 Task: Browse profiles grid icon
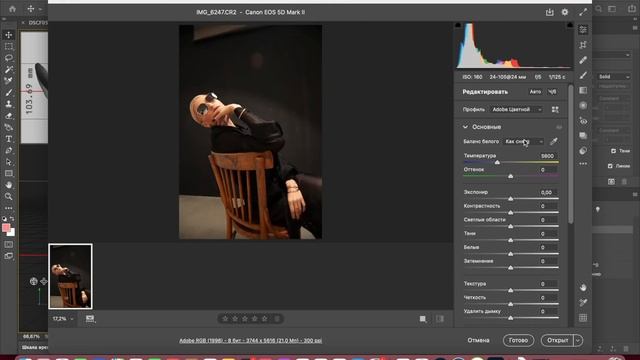555,109
